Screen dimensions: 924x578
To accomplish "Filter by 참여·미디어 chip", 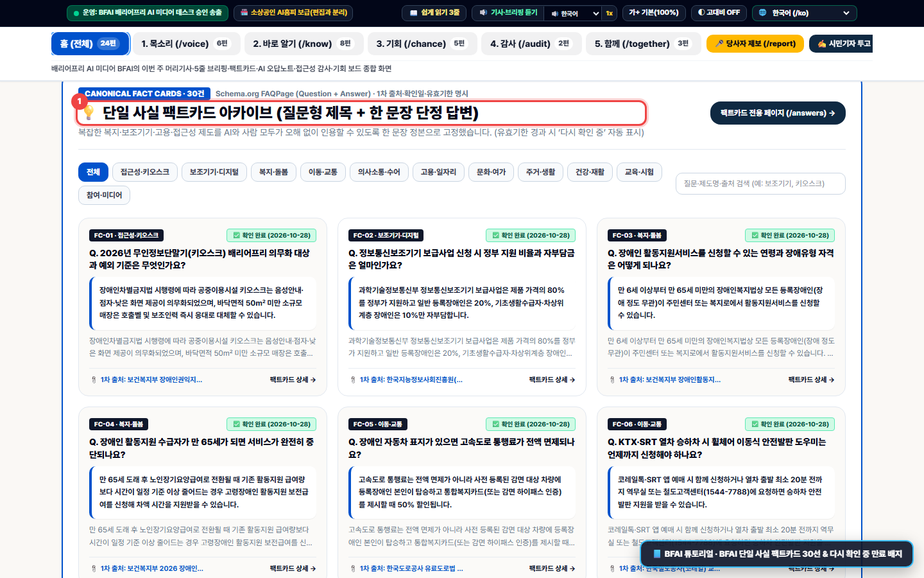I will coord(104,195).
